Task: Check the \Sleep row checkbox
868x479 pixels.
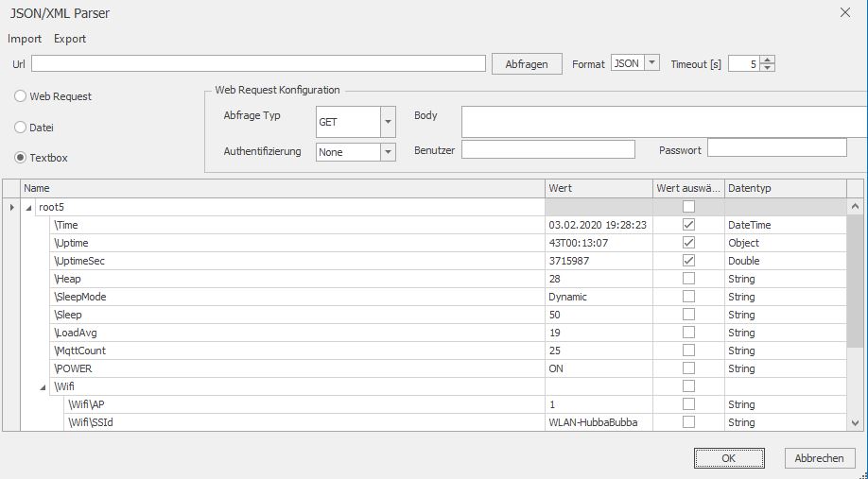Action: [x=688, y=315]
